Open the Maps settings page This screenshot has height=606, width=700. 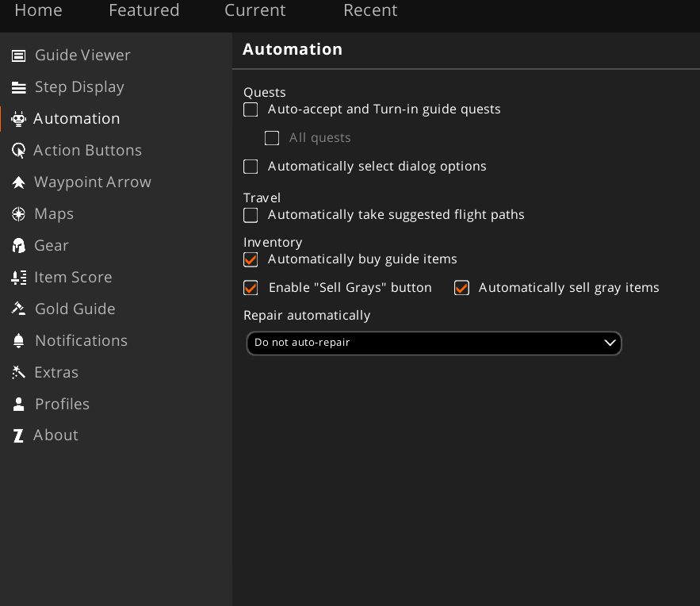54,214
